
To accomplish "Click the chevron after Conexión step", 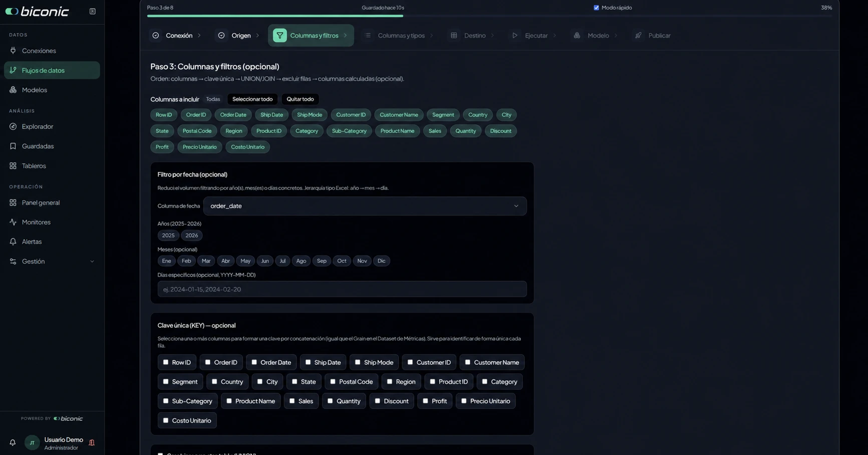I will point(199,36).
